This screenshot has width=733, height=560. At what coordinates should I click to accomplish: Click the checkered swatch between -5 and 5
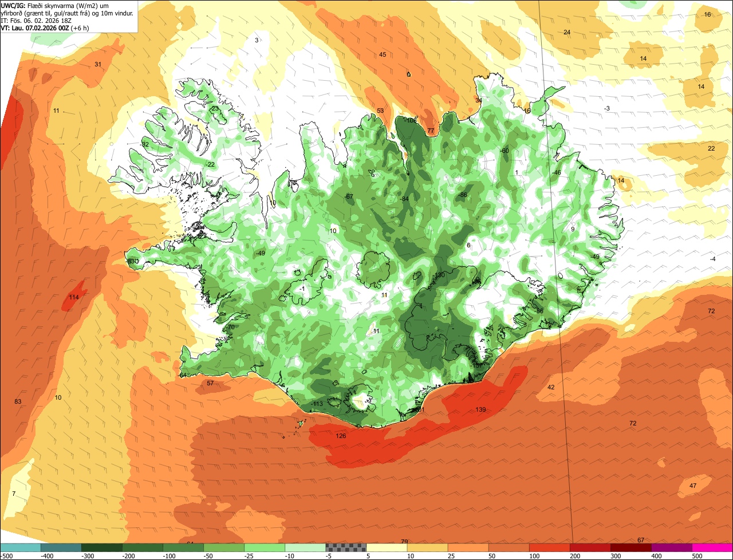(346, 547)
